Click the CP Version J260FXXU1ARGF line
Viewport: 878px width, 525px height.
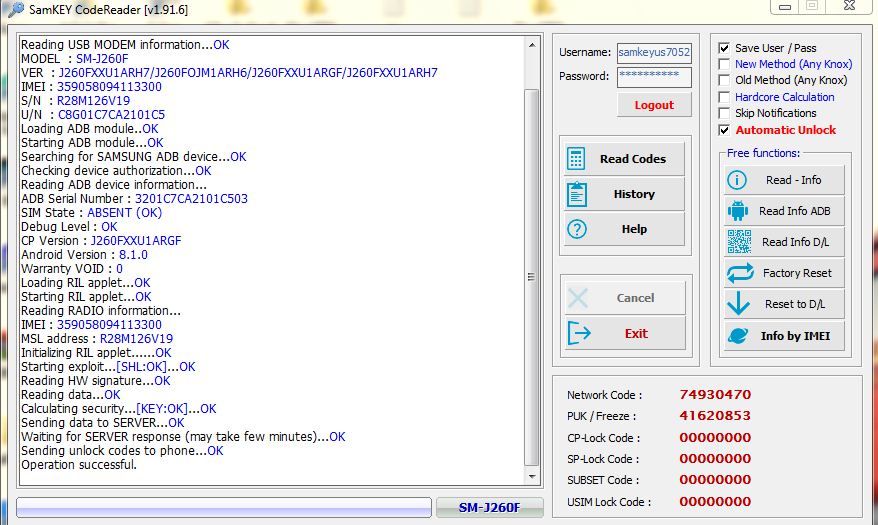point(101,241)
